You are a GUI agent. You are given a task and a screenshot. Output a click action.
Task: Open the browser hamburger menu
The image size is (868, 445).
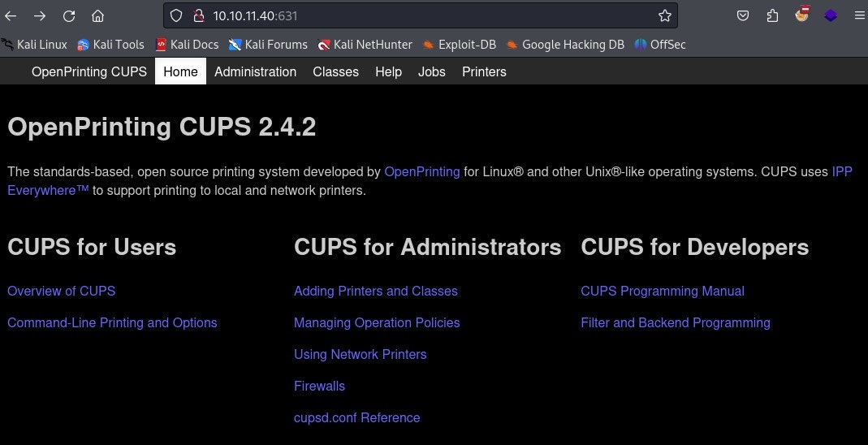click(859, 15)
